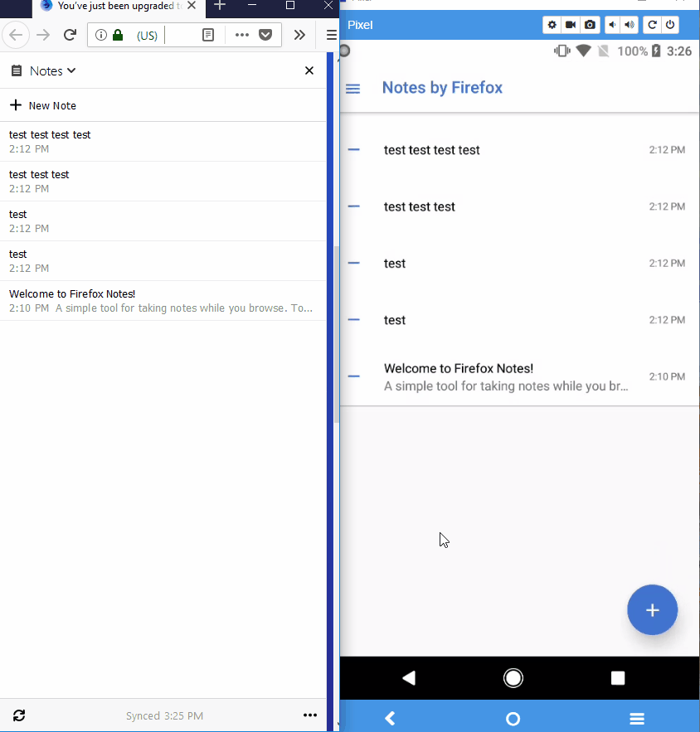This screenshot has width=700, height=732.
Task: Open Android note 'test test test test'
Action: (519, 150)
